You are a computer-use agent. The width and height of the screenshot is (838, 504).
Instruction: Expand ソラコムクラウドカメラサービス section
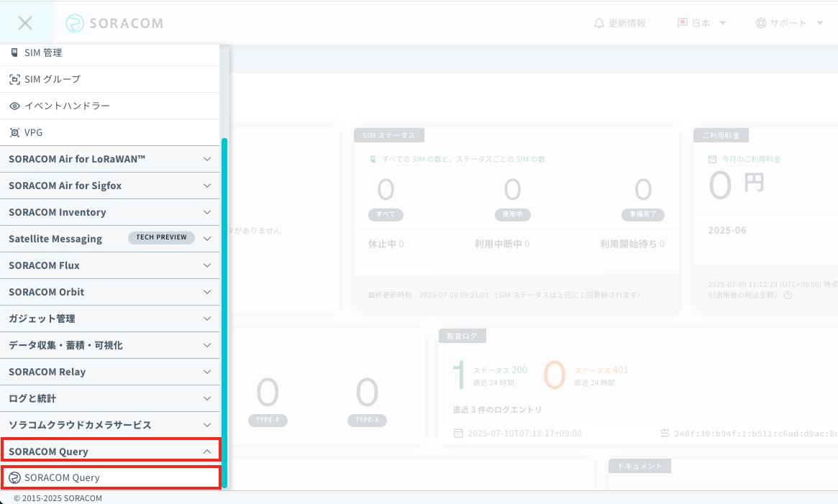coord(109,425)
